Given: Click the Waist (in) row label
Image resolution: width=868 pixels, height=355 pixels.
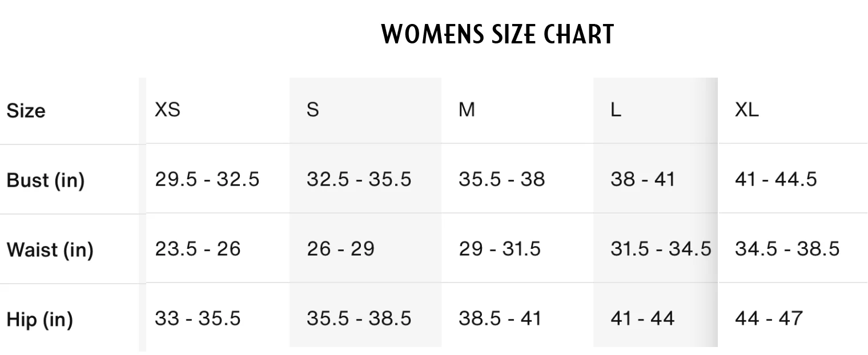Looking at the screenshot, I should [50, 250].
